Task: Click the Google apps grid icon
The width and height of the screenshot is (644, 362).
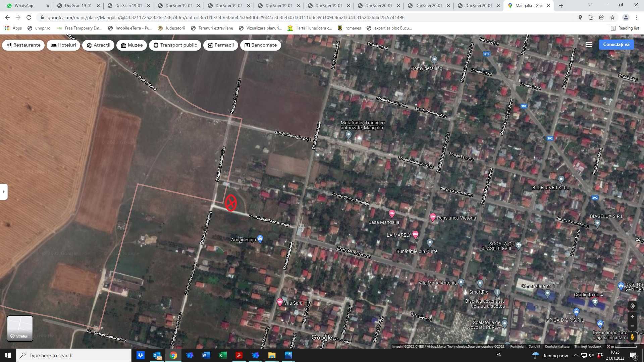Action: point(589,45)
